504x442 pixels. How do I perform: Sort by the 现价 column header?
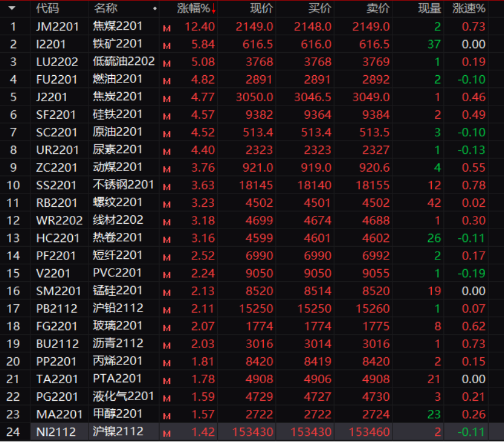click(x=261, y=8)
